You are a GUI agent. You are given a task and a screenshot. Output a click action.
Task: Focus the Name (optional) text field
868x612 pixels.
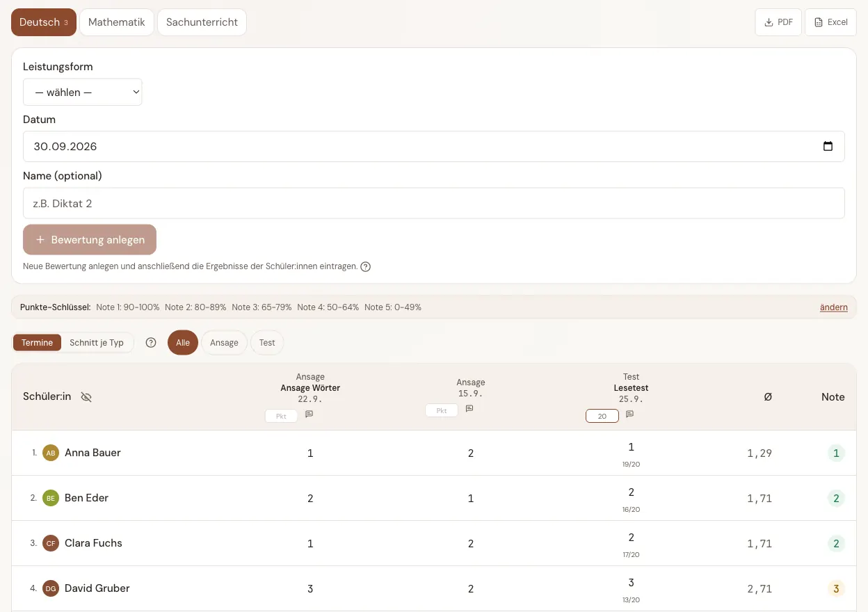pyautogui.click(x=434, y=203)
